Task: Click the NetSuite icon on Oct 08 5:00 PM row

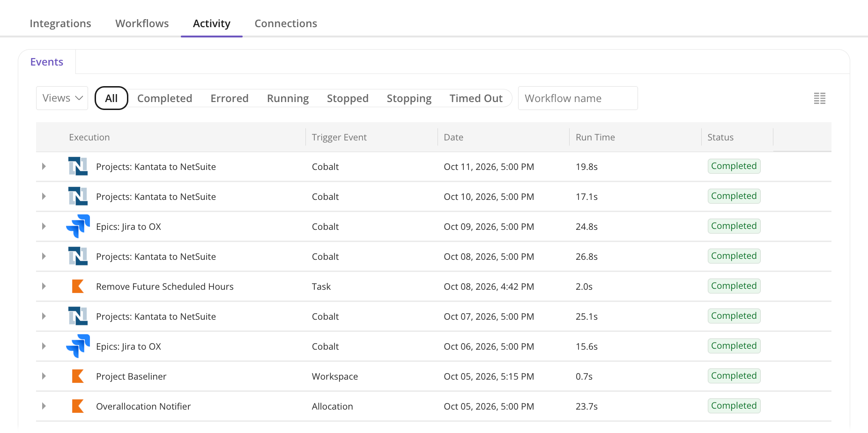Action: point(78,257)
